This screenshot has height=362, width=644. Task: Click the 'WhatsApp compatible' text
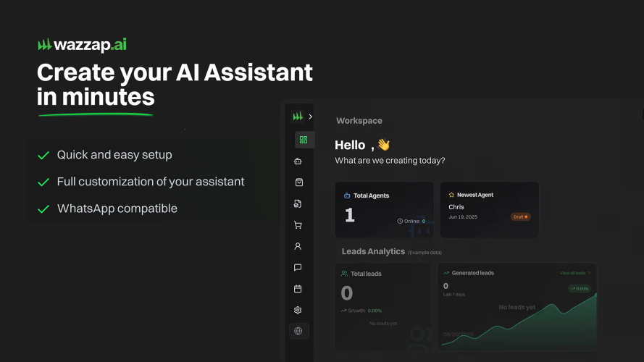[117, 209]
